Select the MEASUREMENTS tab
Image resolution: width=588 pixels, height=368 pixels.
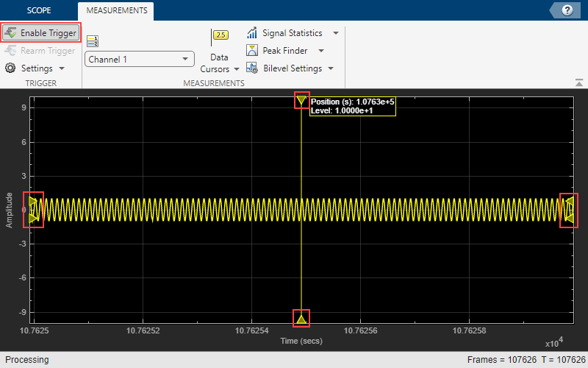(x=115, y=10)
